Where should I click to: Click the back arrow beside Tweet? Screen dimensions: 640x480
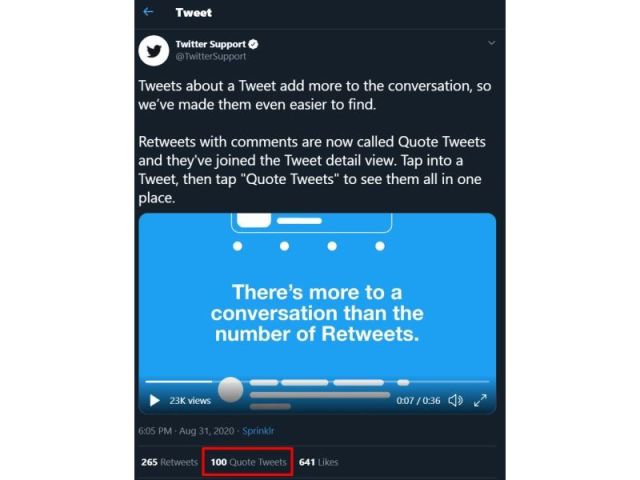click(x=148, y=12)
